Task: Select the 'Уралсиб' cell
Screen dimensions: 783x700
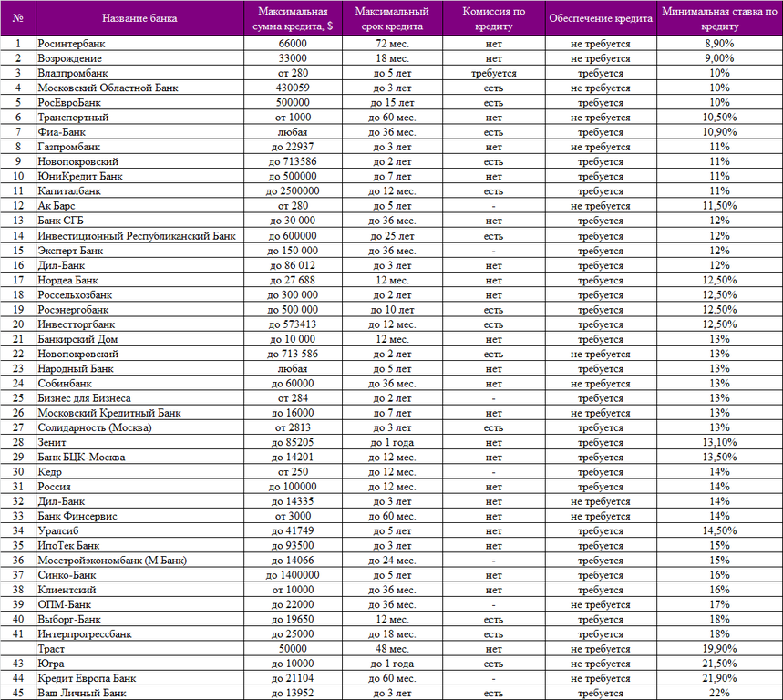Action: click(x=139, y=530)
